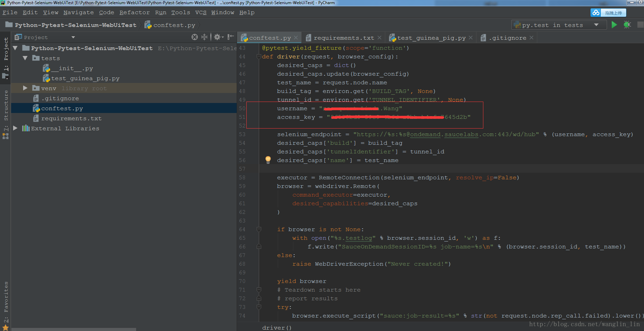The width and height of the screenshot is (644, 331).
Task: Open Project panel settings gear
Action: [x=217, y=37]
